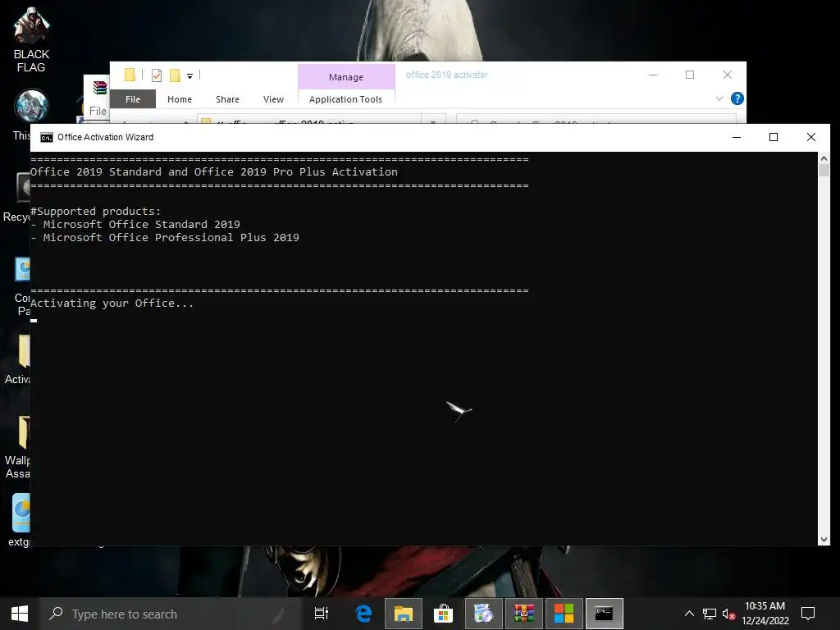Screen dimensions: 840x630
Task: Minimize the Office Activation Wizard window
Action: click(737, 137)
